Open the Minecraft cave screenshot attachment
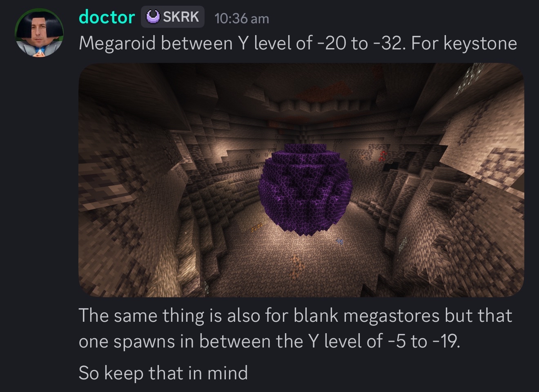 click(301, 180)
